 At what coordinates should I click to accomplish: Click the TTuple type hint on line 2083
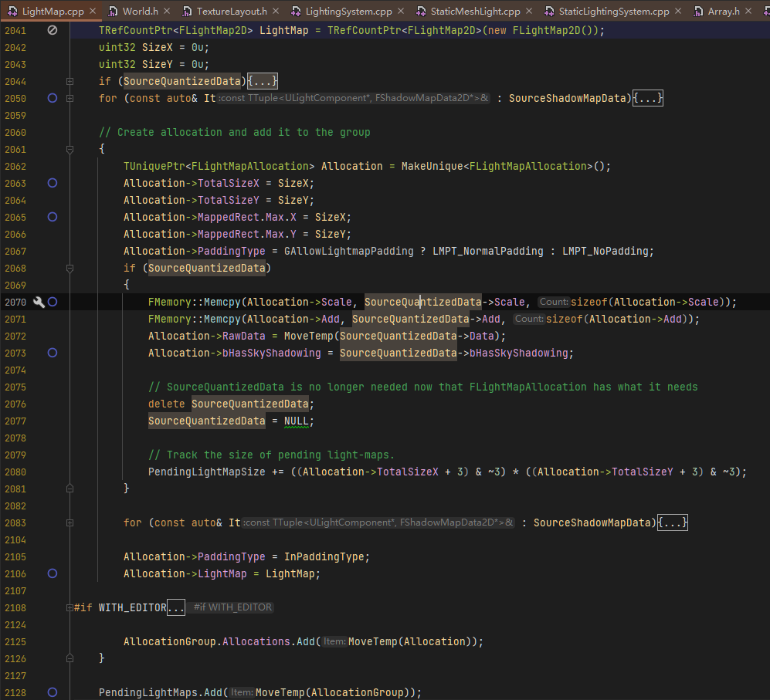point(378,522)
